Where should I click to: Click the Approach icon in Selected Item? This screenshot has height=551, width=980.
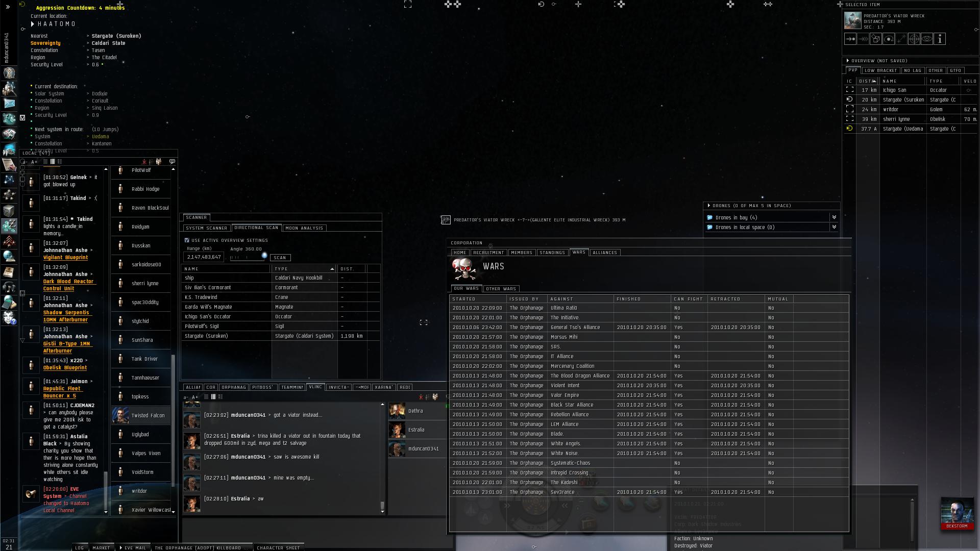850,39
